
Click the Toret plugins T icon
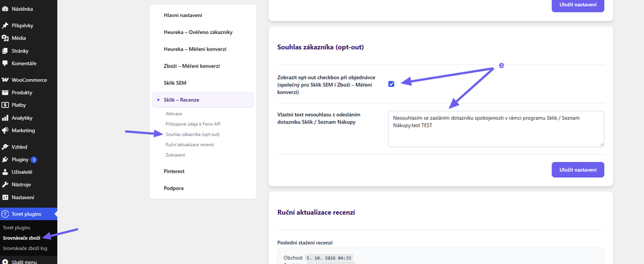[5, 214]
